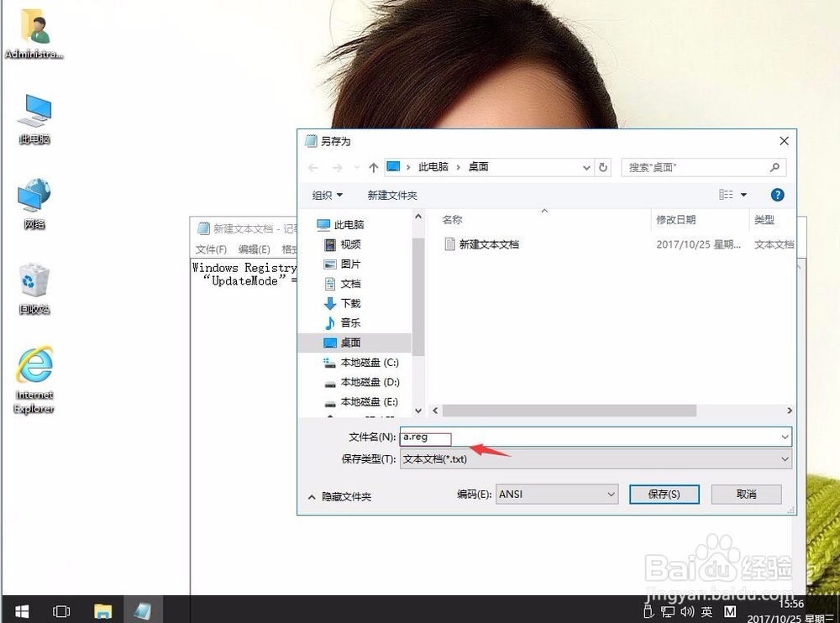The image size is (840, 623).
Task: Click inside the 文件名 filename field
Action: click(425, 437)
